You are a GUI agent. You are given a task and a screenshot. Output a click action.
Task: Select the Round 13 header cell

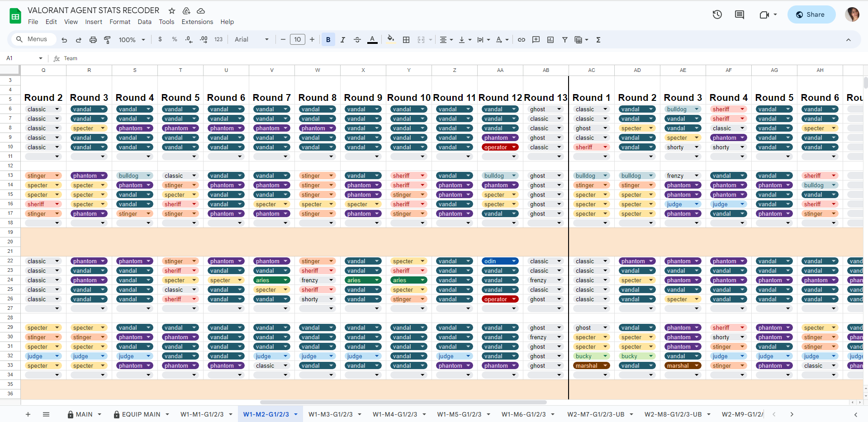[546, 98]
